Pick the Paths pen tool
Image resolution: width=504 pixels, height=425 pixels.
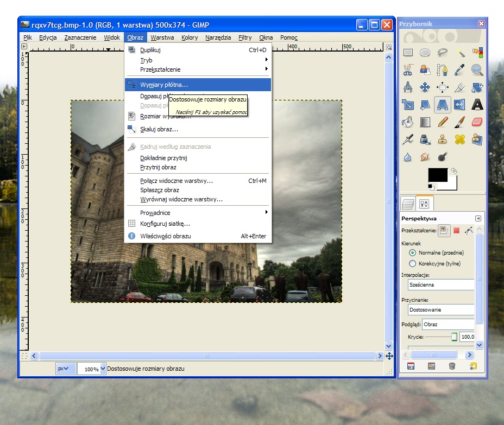tap(443, 70)
